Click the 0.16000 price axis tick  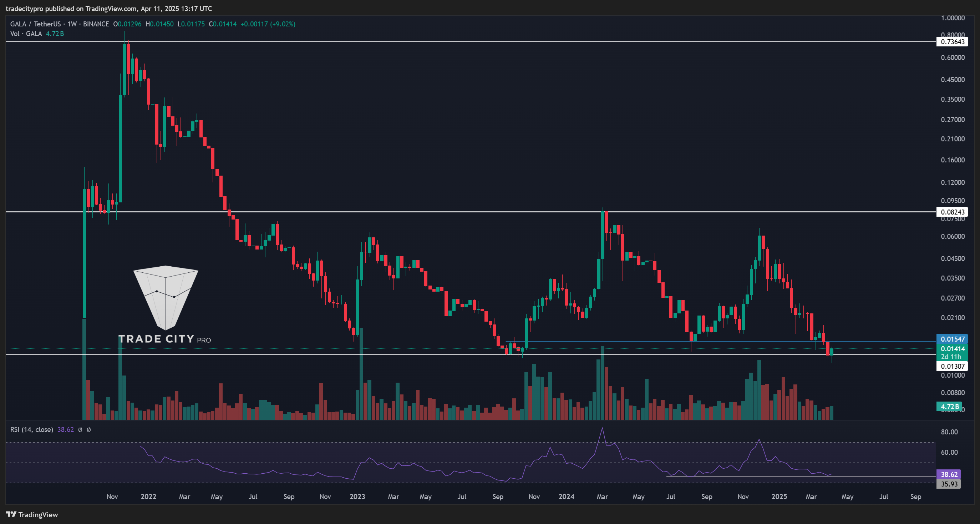tap(953, 160)
